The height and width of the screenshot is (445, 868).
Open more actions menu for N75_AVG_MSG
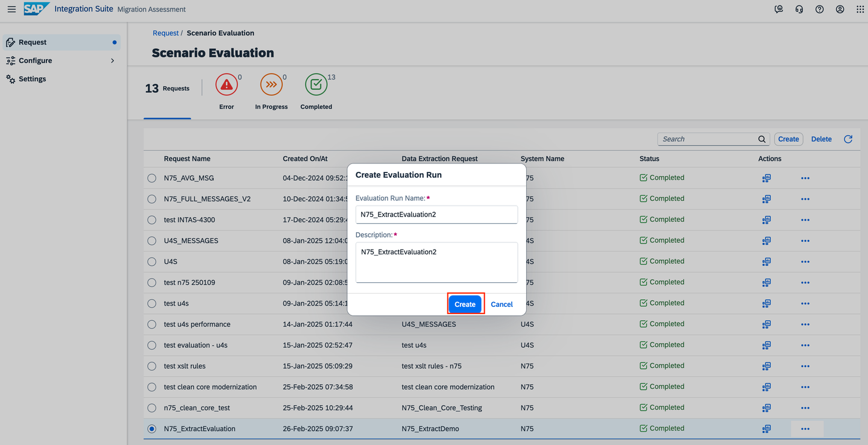805,178
